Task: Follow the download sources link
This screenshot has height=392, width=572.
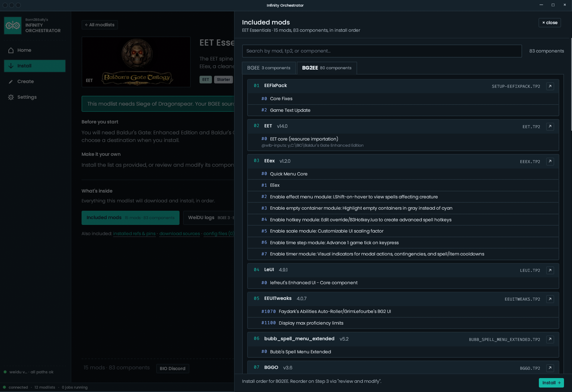Action: click(180, 234)
